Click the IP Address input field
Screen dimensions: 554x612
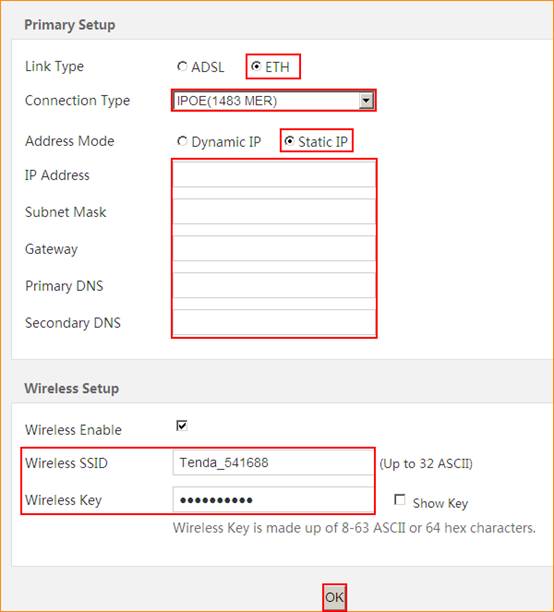[274, 174]
